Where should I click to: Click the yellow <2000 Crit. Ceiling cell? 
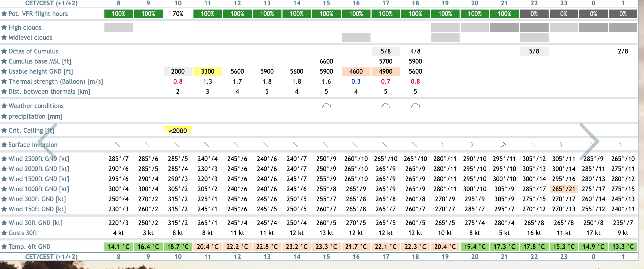178,131
